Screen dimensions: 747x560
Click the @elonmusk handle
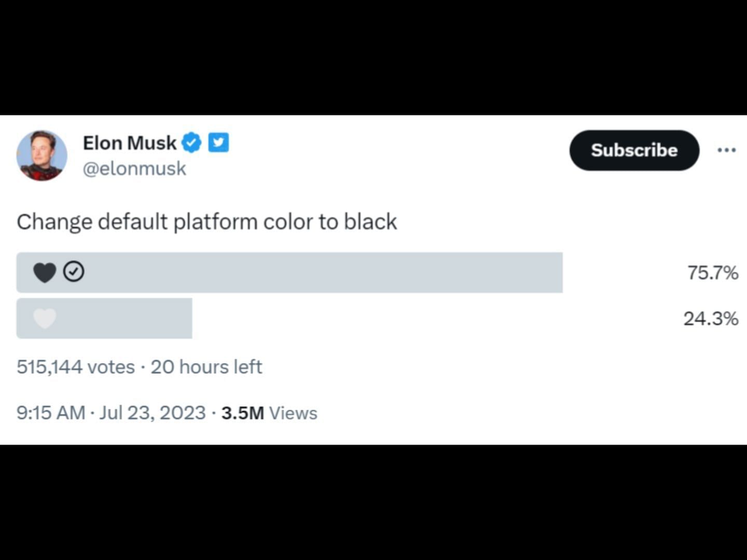(x=134, y=169)
